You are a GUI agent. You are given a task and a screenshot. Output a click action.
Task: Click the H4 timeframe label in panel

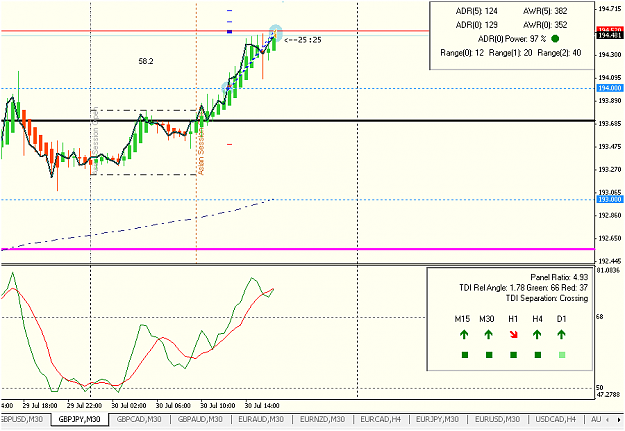[537, 319]
